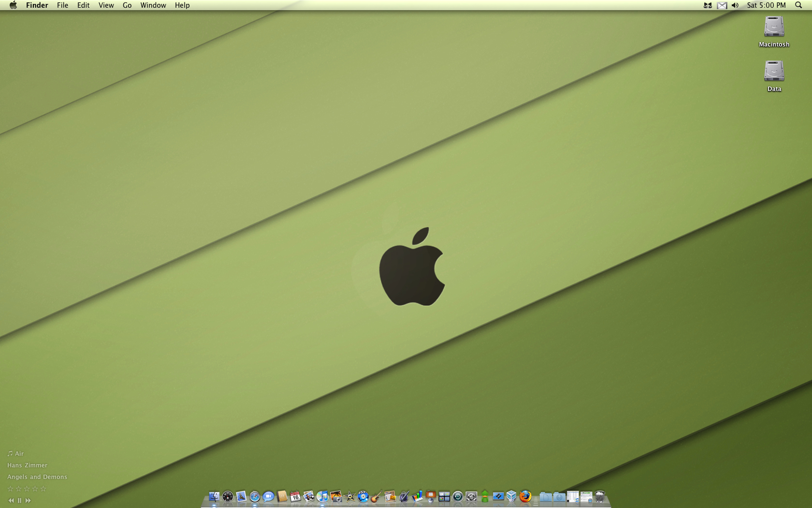Viewport: 812px width, 508px height.
Task: Open Time Machine from the dock
Action: 458,496
